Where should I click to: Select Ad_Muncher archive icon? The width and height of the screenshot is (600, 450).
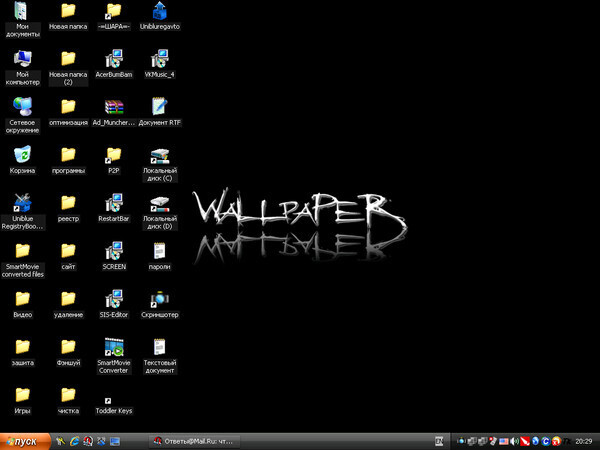[x=114, y=112]
